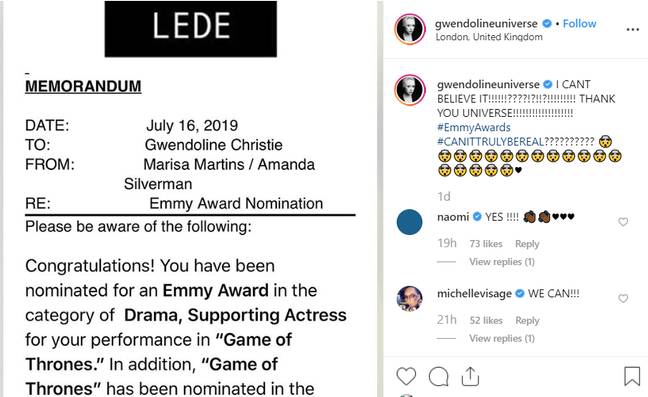
Task: Expand View replies under naomi's comment
Action: coord(502,261)
